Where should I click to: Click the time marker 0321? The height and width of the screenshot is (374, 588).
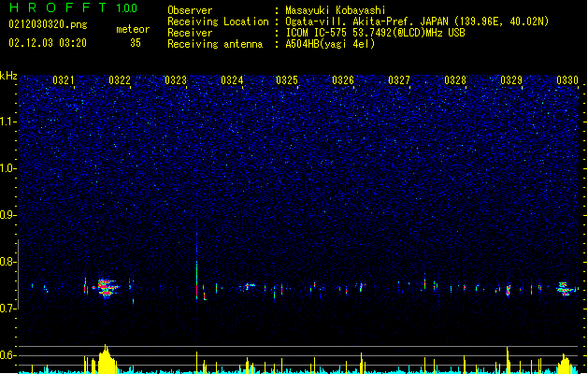63,80
